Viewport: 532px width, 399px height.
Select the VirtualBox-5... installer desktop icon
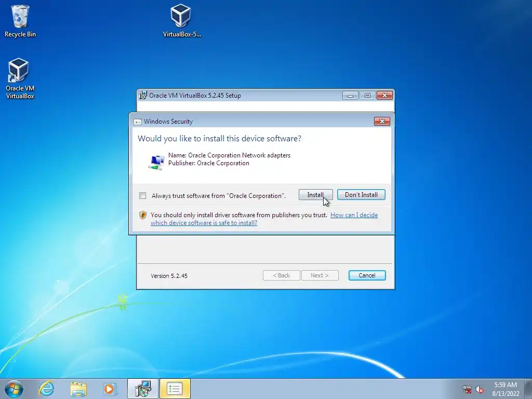(181, 20)
